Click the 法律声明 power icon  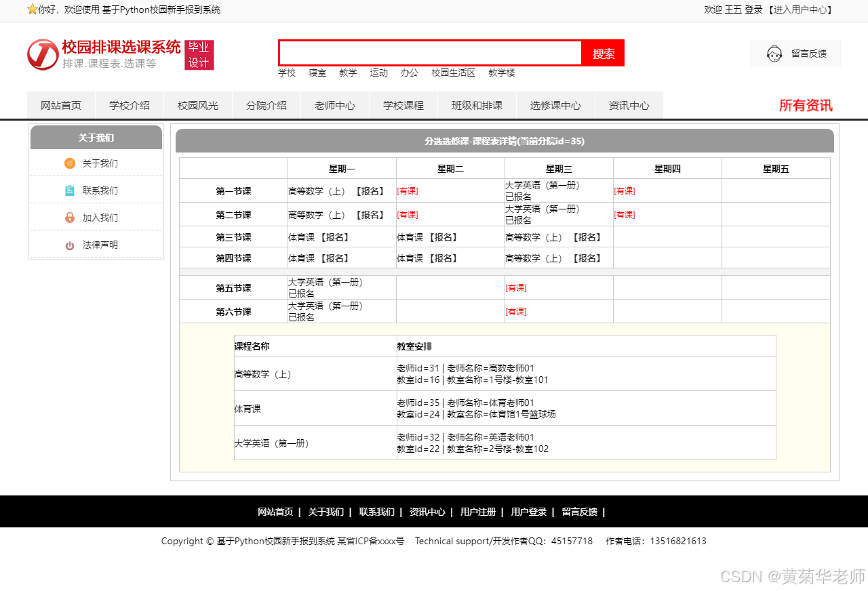click(70, 245)
